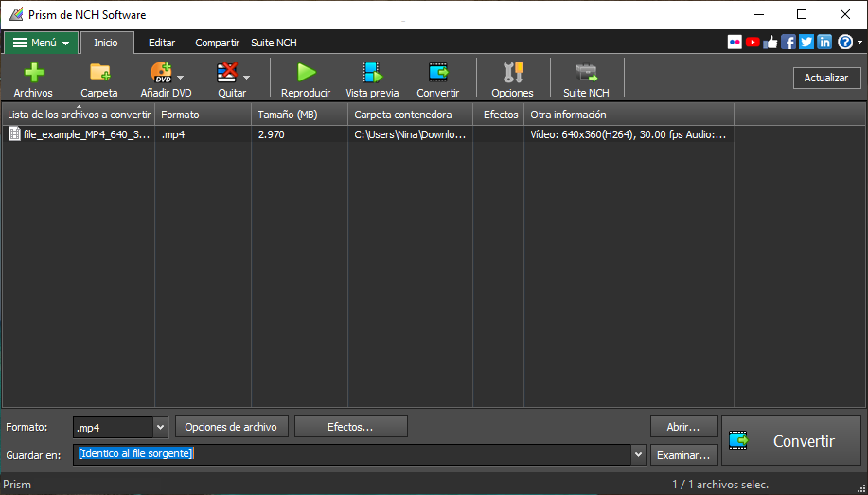Open the Twitter share icon
The height and width of the screenshot is (495, 868).
(806, 42)
